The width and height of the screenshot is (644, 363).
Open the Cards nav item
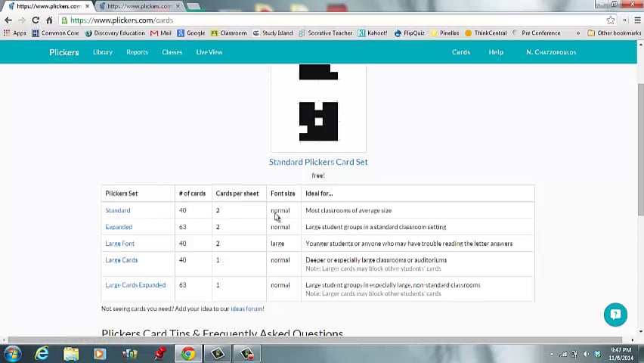pos(461,52)
